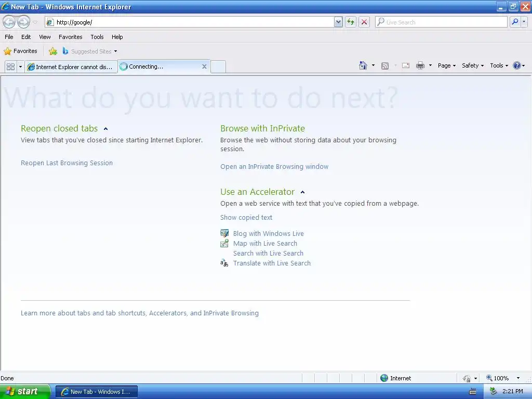Click Map with Live Search link

pyautogui.click(x=265, y=243)
